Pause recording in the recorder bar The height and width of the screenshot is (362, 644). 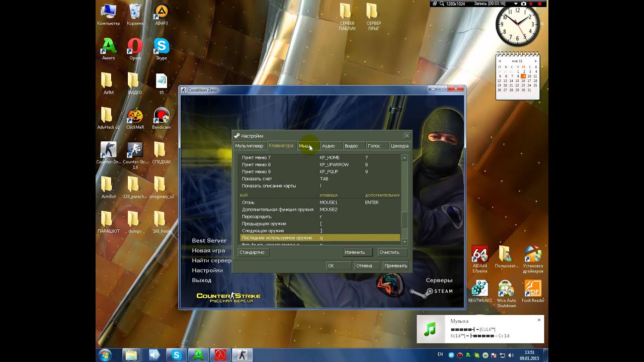(x=531, y=4)
